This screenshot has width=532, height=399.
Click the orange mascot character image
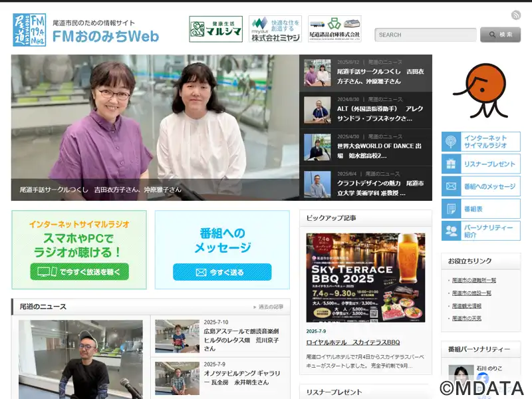pos(481,90)
